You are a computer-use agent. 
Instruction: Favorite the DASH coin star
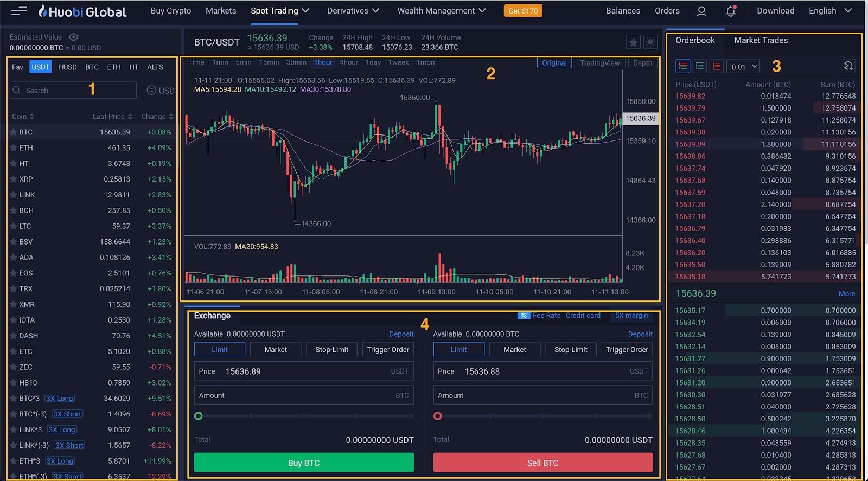(14, 336)
